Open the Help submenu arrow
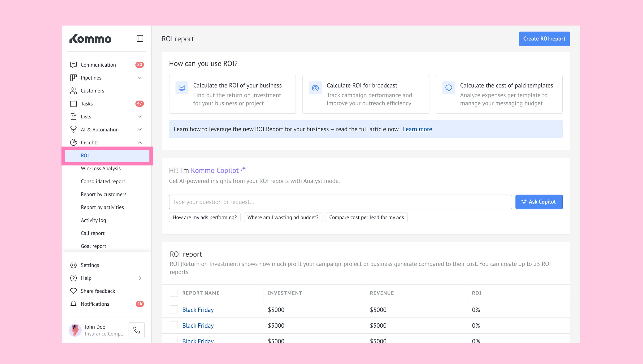Screen dimensions: 643x364 coord(140,278)
